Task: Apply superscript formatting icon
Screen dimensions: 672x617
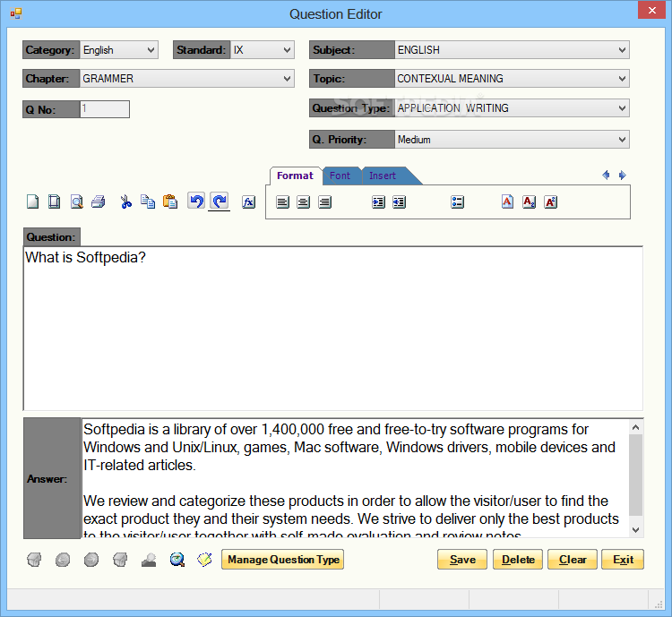Action: 551,201
